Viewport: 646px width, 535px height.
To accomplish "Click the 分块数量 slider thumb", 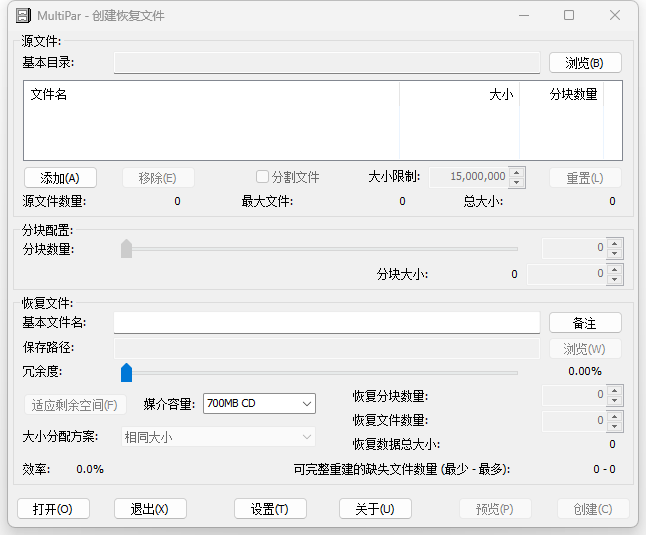I will (126, 249).
